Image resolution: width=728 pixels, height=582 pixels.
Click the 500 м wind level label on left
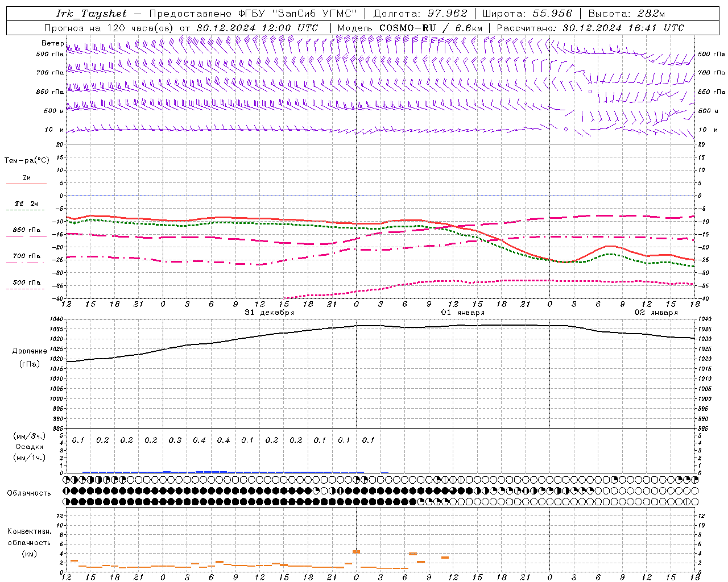54,111
